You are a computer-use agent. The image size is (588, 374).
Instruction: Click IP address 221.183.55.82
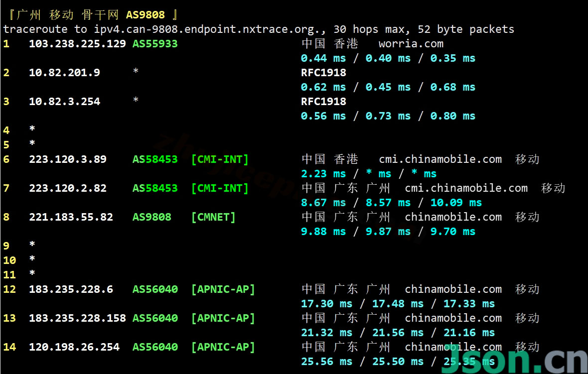71,217
